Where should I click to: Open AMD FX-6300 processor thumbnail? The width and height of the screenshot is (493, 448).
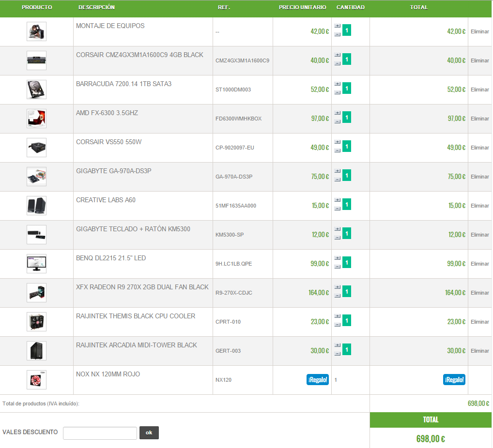click(36, 119)
